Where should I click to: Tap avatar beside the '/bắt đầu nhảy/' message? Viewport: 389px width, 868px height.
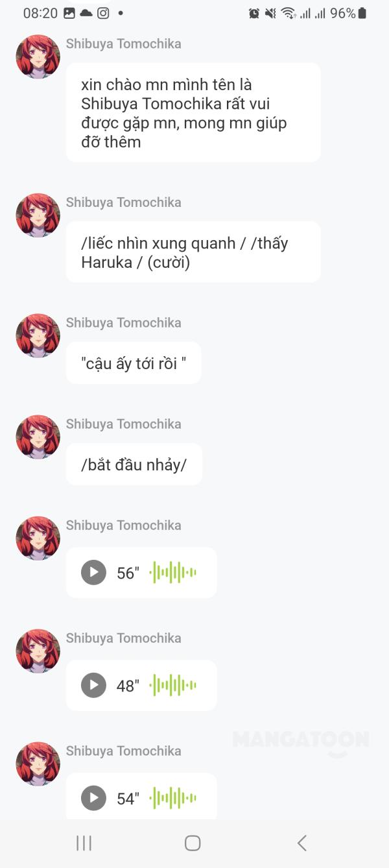pos(38,437)
